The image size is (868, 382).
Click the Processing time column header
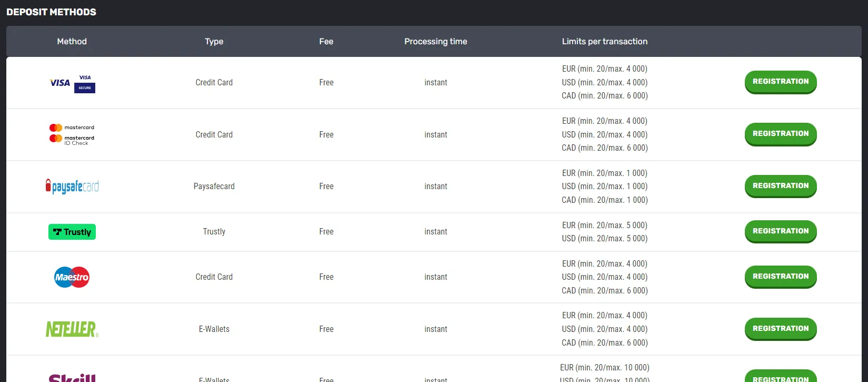click(436, 42)
